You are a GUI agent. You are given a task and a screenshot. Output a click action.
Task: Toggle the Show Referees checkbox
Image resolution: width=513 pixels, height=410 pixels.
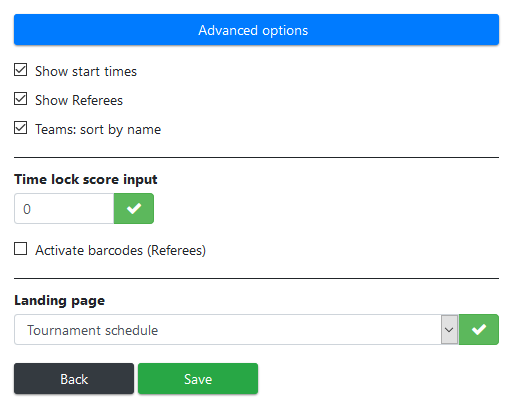tap(21, 99)
